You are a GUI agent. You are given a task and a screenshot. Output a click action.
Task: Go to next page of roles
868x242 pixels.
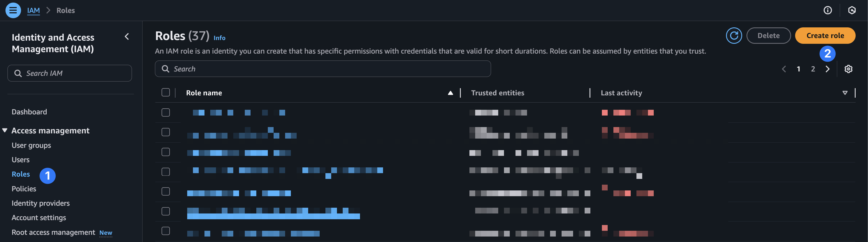point(828,69)
